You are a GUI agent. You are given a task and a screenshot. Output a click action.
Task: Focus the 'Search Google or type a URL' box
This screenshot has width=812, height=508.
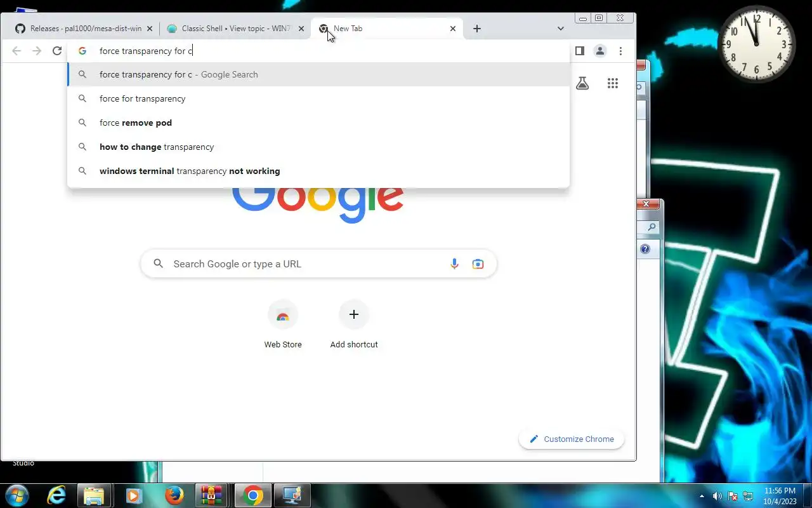point(318,264)
